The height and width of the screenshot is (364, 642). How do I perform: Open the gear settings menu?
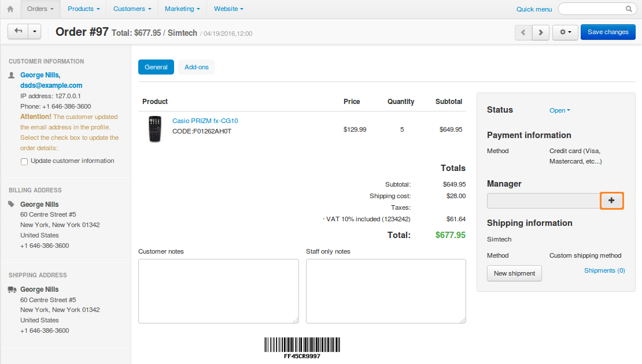565,32
